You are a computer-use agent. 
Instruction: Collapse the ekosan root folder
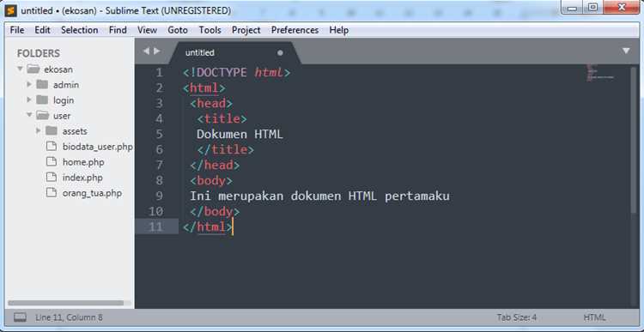click(x=20, y=69)
